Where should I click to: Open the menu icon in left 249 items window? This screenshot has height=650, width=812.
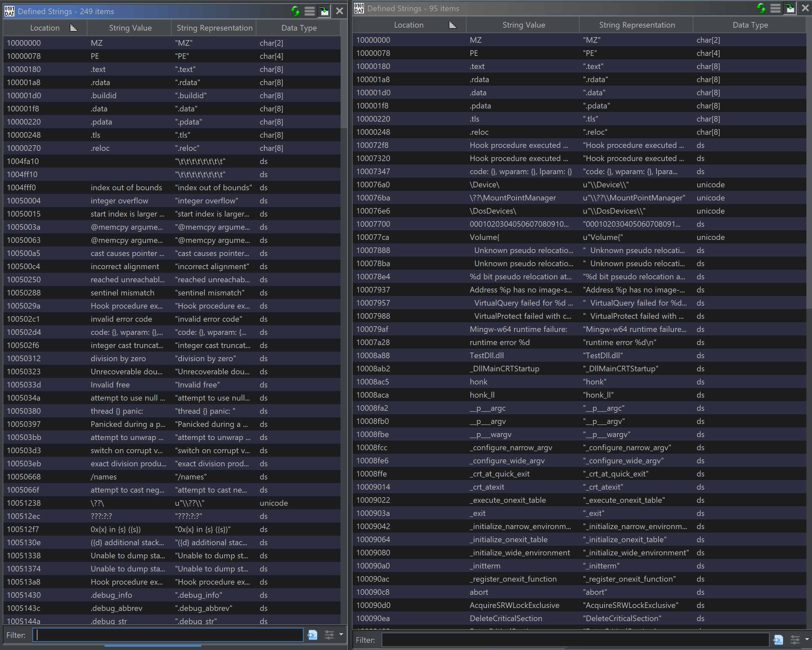[310, 11]
